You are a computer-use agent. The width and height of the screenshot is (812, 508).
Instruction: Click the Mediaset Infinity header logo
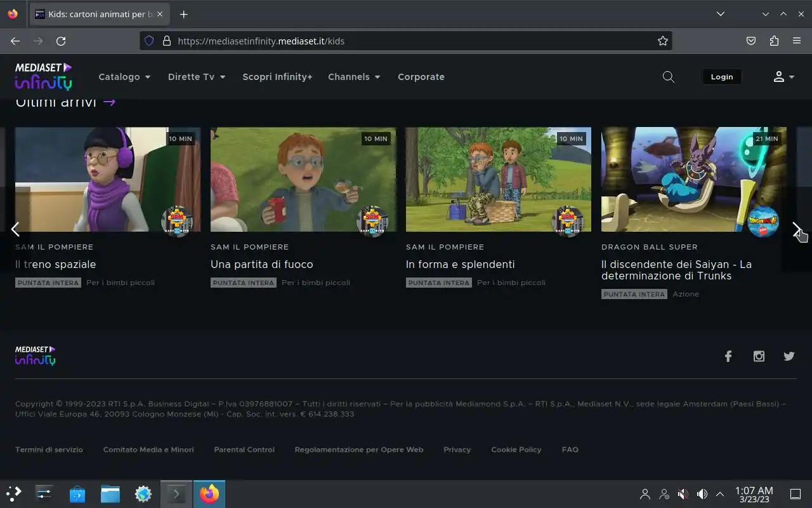[43, 76]
